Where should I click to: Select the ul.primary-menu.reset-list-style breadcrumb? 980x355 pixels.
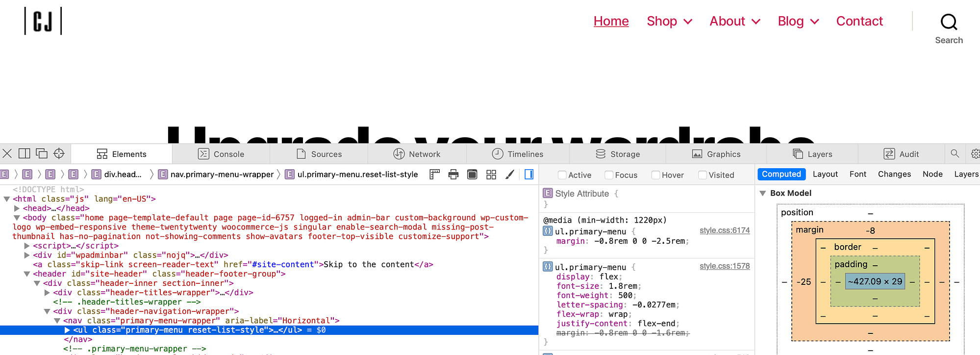[x=352, y=174]
